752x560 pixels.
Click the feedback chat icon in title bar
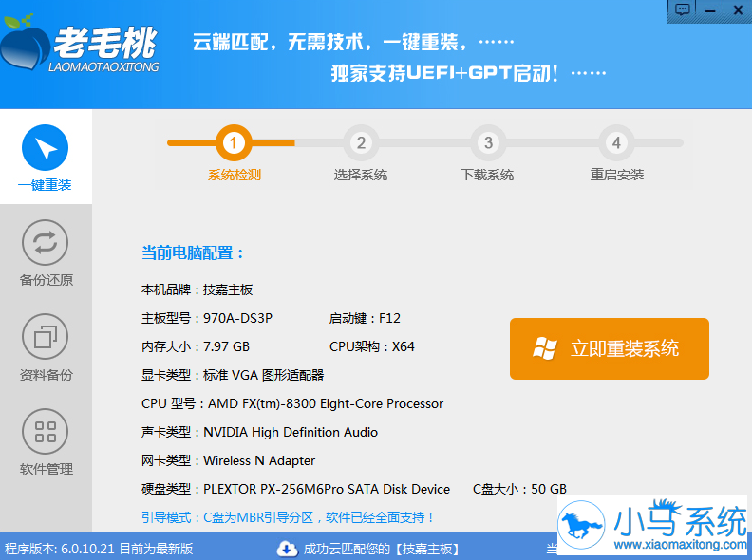(x=682, y=9)
